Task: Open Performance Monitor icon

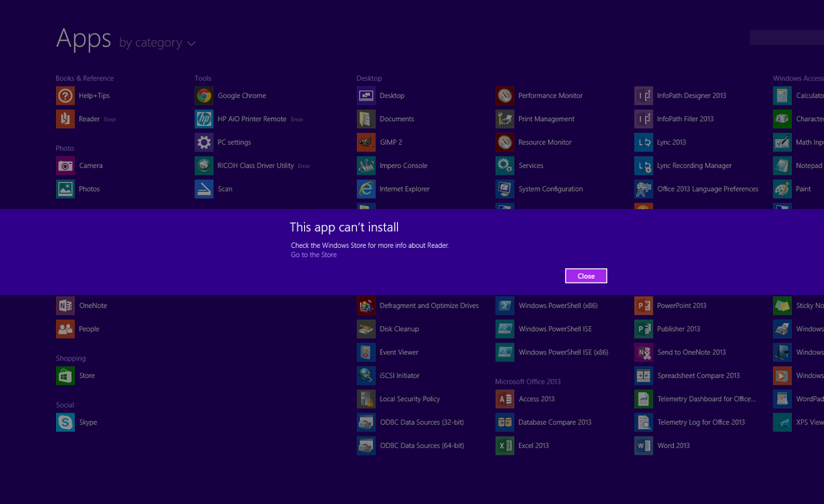Action: point(504,96)
